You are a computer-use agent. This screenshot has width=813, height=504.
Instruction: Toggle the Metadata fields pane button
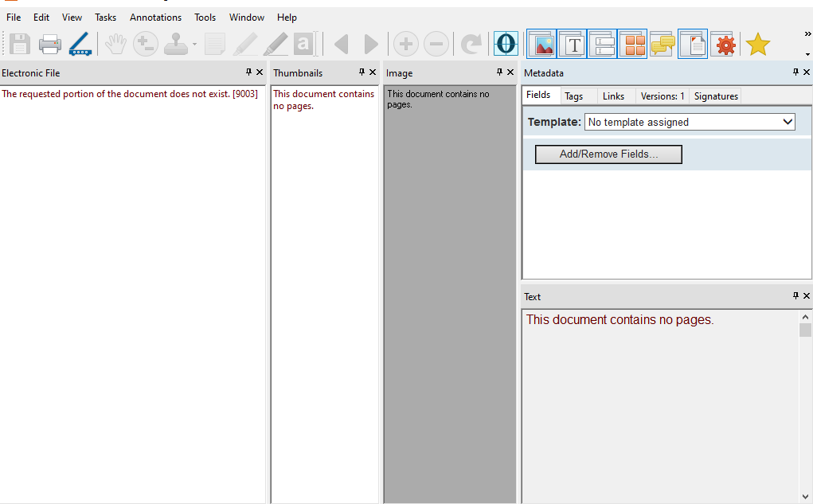coord(602,45)
